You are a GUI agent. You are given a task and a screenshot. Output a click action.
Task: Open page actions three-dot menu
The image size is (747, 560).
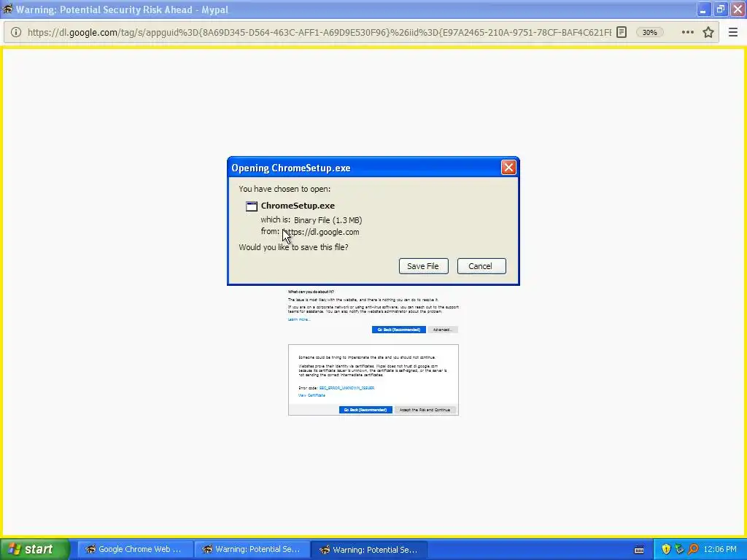click(687, 32)
